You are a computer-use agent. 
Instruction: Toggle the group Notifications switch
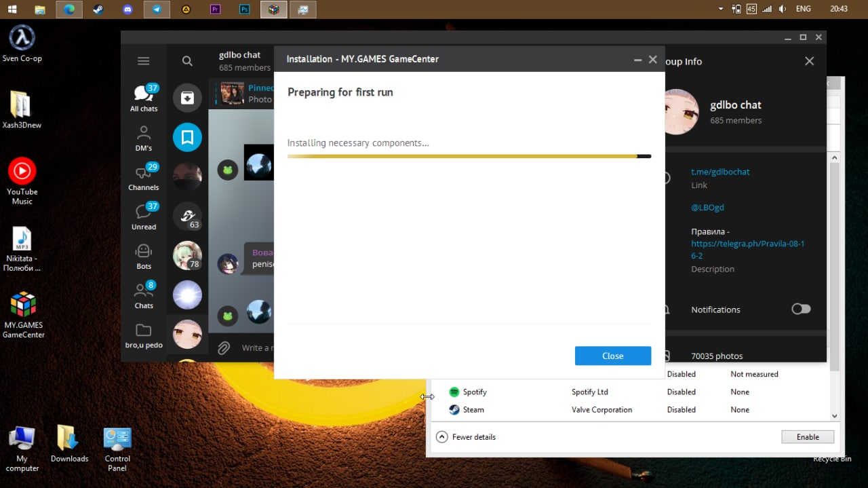801,309
